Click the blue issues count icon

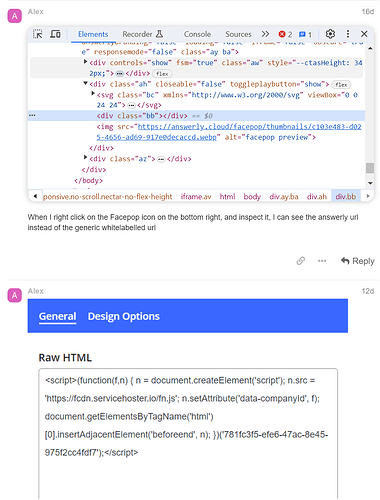[302, 34]
